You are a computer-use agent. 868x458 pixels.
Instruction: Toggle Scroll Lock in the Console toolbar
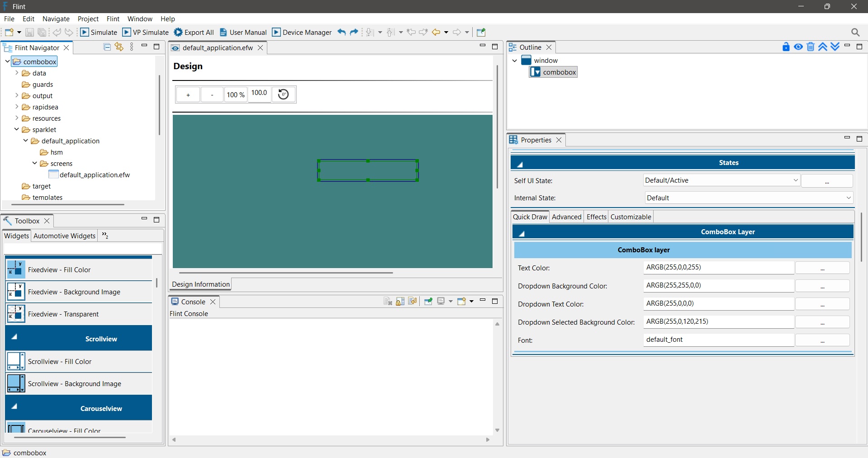pos(400,302)
